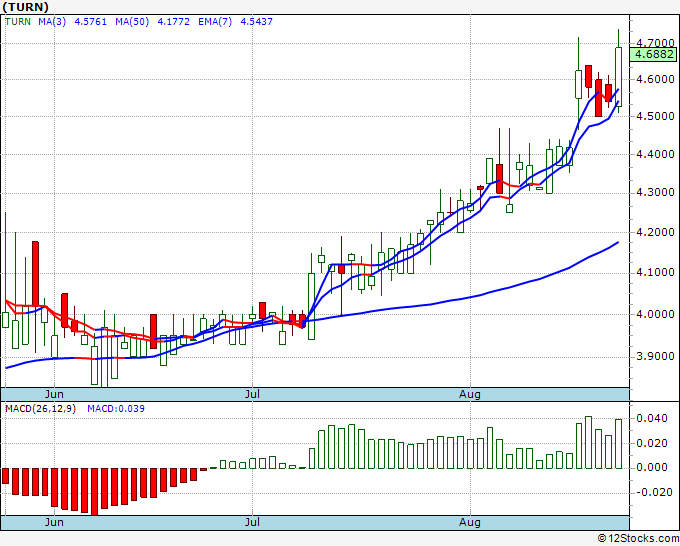Click the tall red candlestick near 4.2 in early June

36,274
